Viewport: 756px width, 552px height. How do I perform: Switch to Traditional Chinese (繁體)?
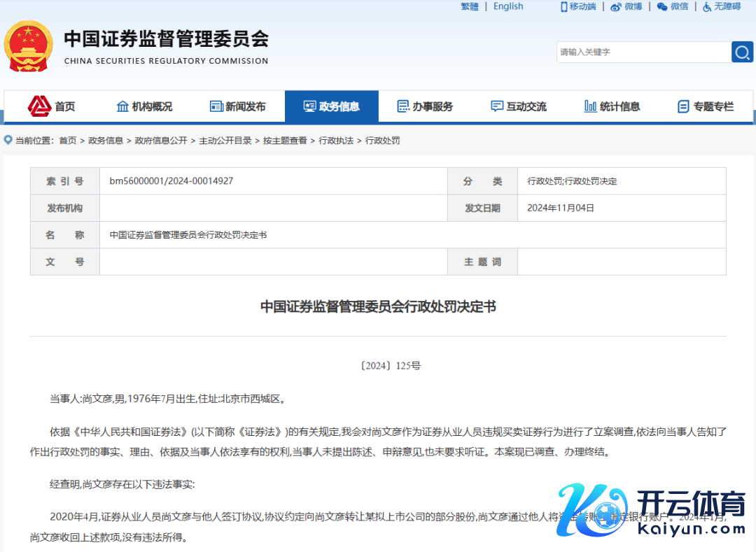pyautogui.click(x=470, y=6)
